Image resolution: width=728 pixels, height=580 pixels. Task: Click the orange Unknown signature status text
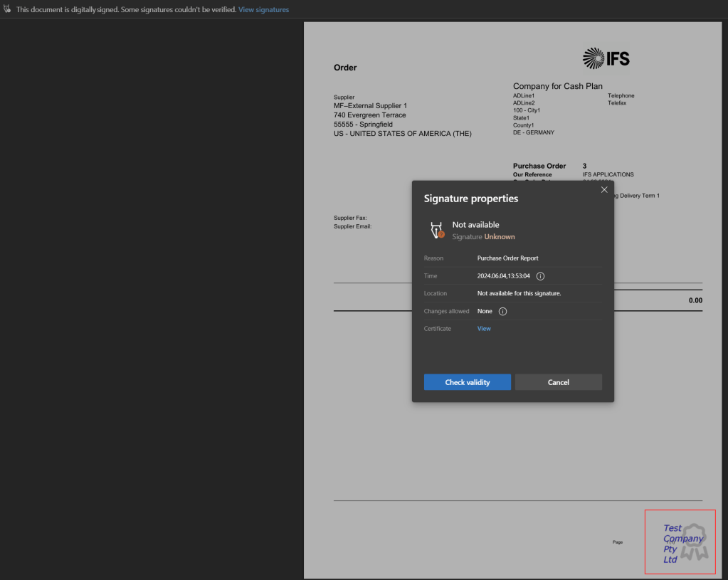500,237
